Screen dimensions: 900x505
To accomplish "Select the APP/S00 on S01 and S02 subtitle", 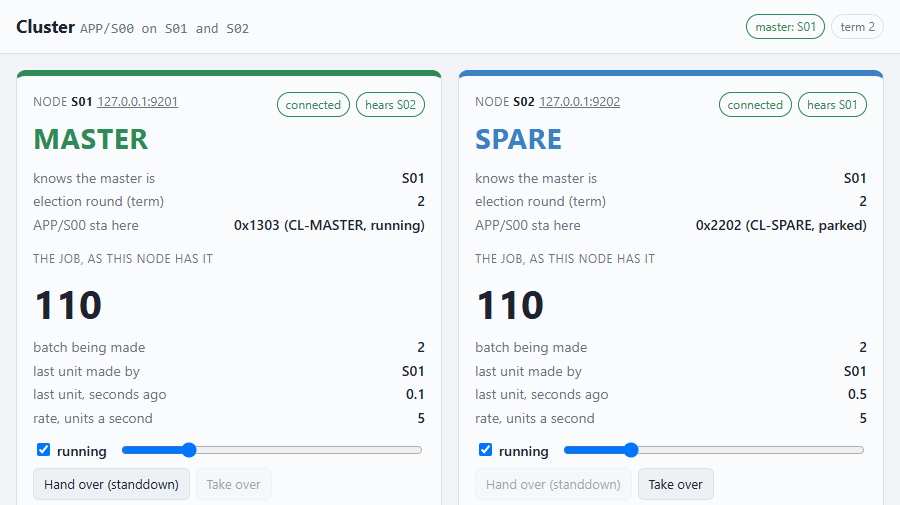I will 164,29.
